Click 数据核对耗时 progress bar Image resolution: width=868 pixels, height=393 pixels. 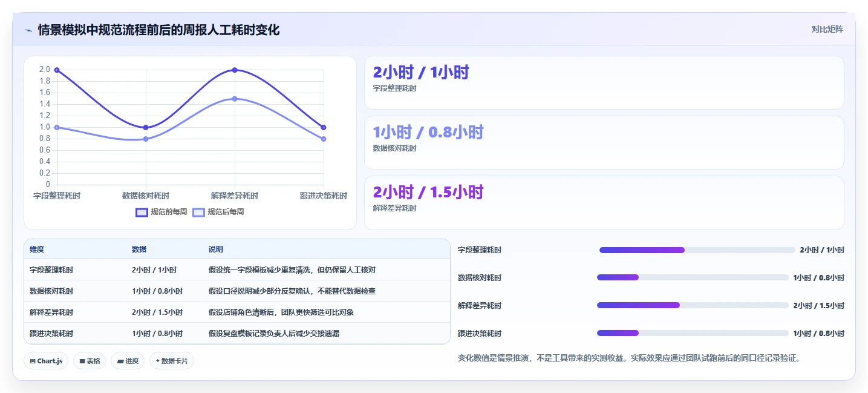pos(693,277)
